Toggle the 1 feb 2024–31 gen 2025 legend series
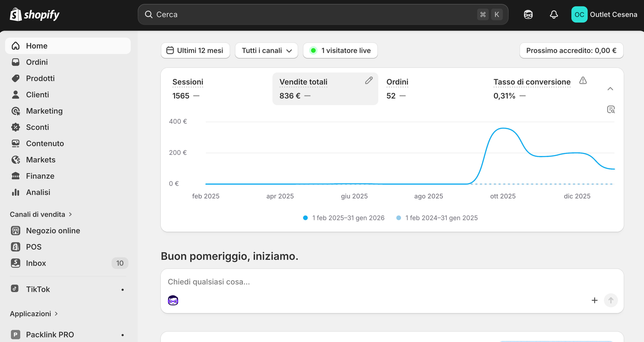The height and width of the screenshot is (342, 644). pyautogui.click(x=437, y=218)
